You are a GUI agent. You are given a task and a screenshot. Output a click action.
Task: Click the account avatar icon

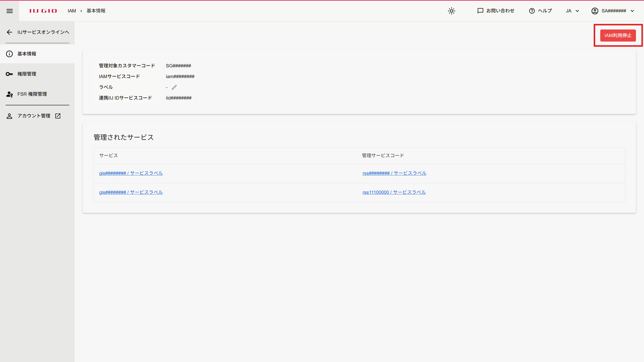click(595, 11)
